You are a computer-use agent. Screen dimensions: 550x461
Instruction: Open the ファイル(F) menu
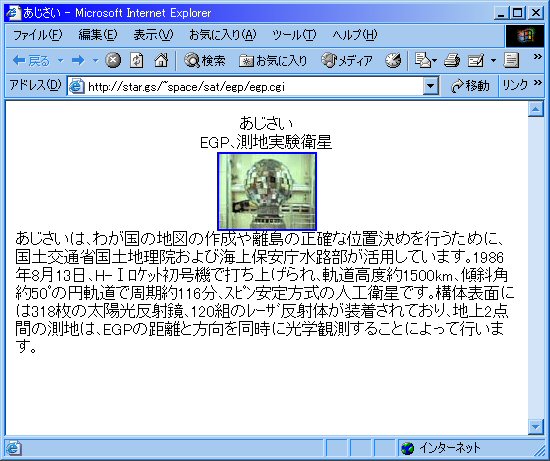pos(37,35)
